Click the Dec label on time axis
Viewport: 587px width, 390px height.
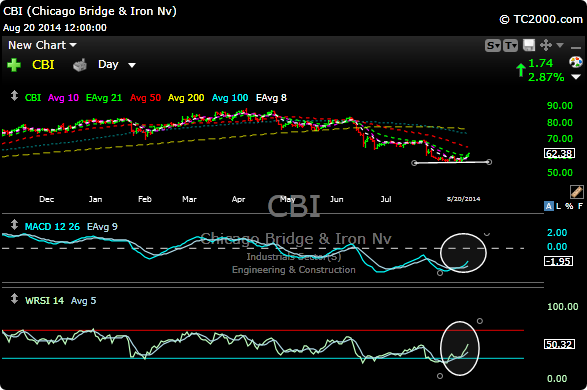[x=46, y=199]
